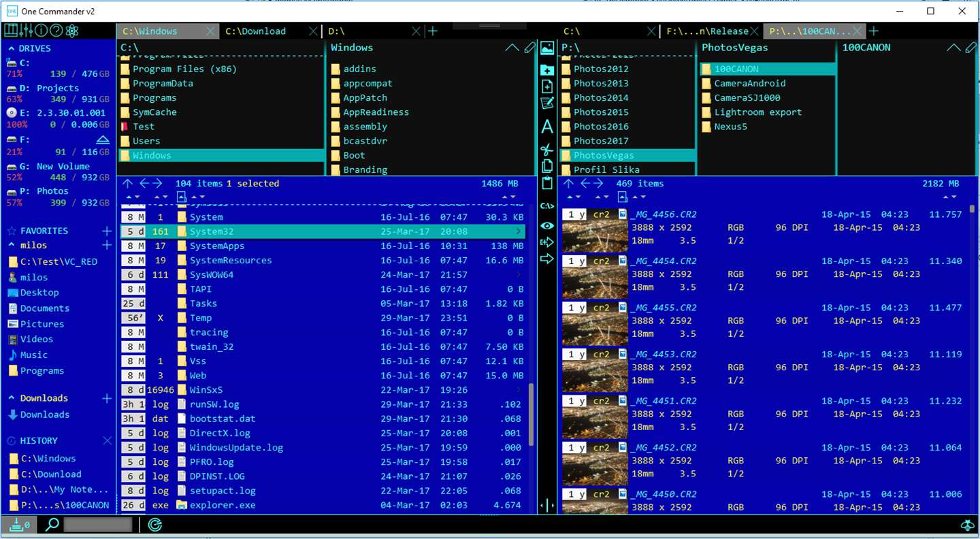Add a new tab in the right pane
The height and width of the screenshot is (539, 980).
click(874, 31)
